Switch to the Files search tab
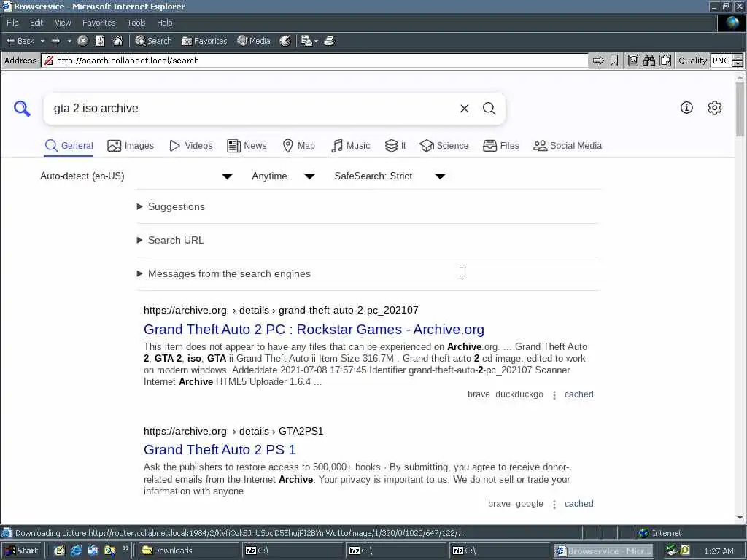Screen dimensions: 747x560 tap(500, 146)
